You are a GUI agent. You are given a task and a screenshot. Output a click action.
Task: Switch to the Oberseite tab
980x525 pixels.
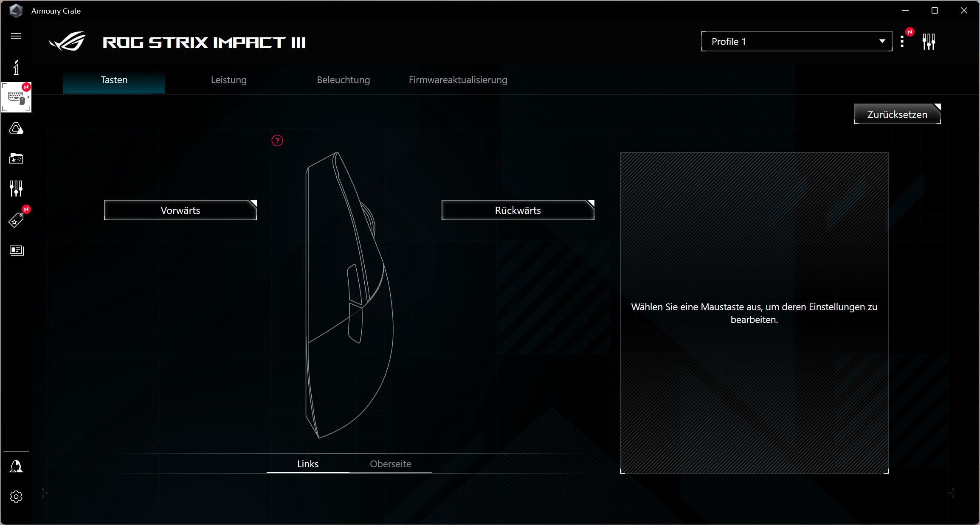pyautogui.click(x=389, y=463)
